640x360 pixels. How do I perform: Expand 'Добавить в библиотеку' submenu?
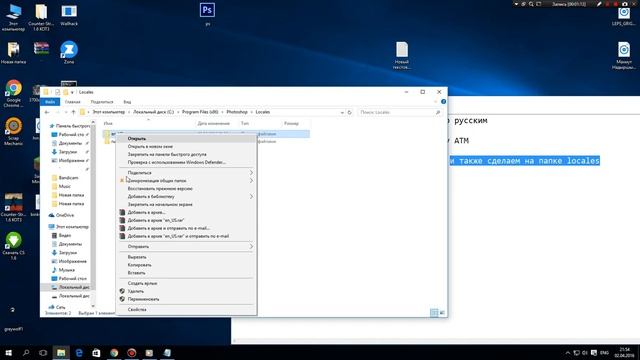pos(251,196)
